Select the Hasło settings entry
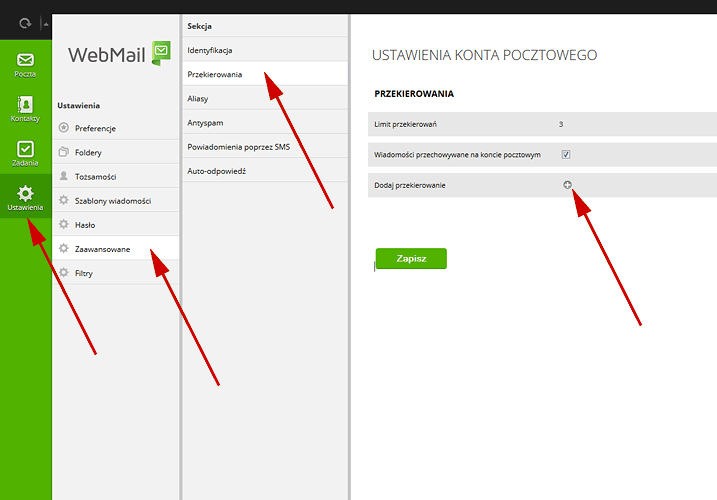The image size is (717, 500). 116,225
